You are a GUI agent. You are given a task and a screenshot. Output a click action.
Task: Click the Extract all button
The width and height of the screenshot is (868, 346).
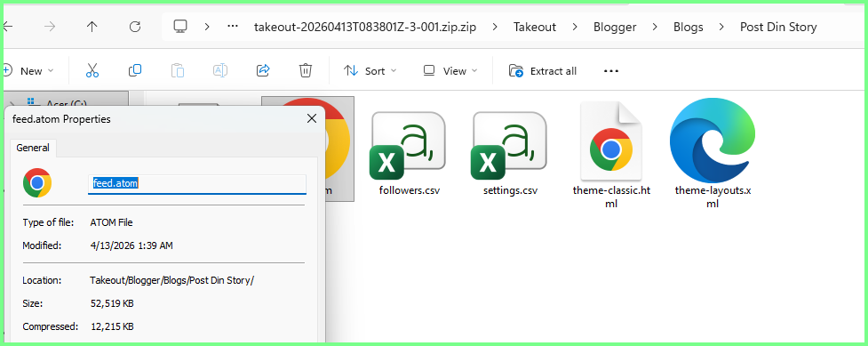pyautogui.click(x=543, y=71)
